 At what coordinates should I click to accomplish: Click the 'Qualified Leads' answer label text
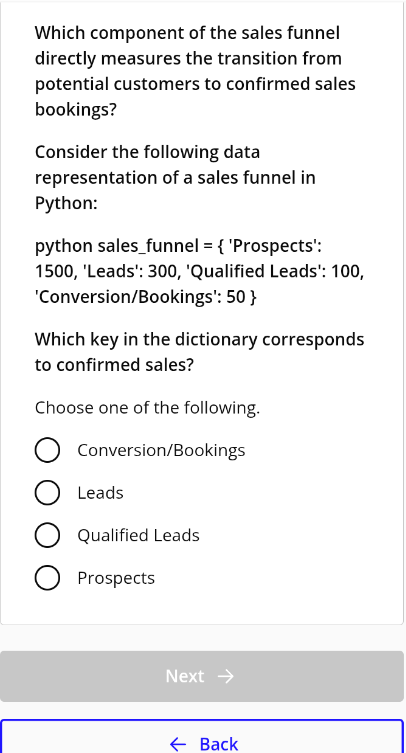tap(138, 535)
